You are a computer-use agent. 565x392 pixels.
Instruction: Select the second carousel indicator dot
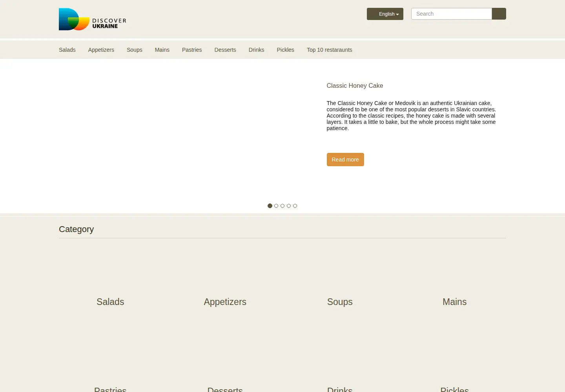[276, 206]
